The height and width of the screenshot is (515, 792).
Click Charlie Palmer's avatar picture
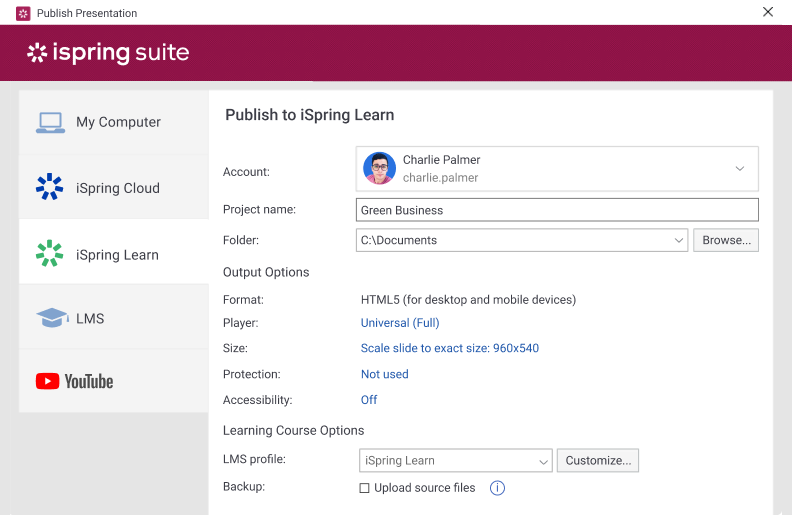(379, 168)
